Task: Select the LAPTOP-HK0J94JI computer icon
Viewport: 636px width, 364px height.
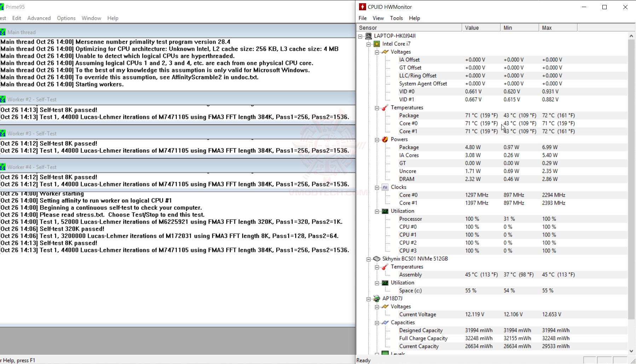Action: tap(369, 36)
